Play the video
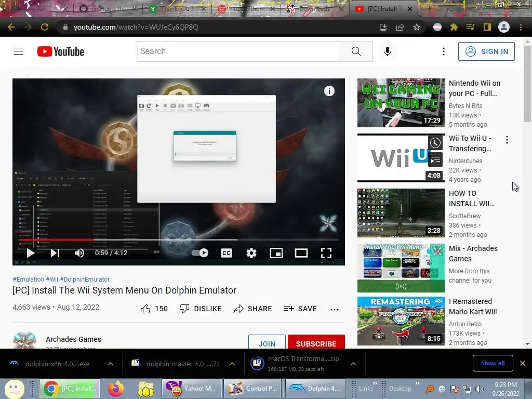Viewport: 532px width, 399px height. [x=31, y=253]
